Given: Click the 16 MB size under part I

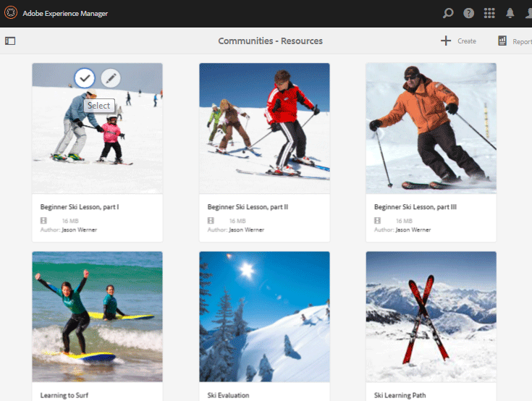Looking at the screenshot, I should [70, 221].
